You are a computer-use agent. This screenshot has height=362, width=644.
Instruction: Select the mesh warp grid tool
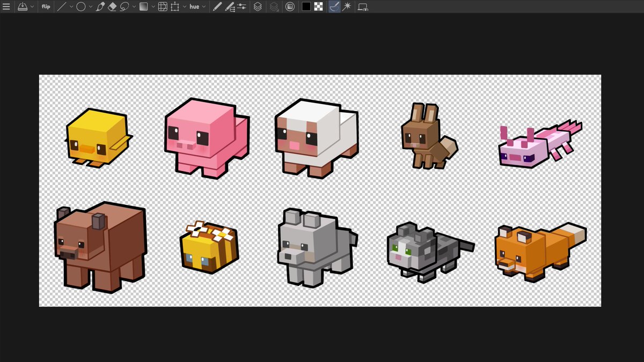coord(162,7)
